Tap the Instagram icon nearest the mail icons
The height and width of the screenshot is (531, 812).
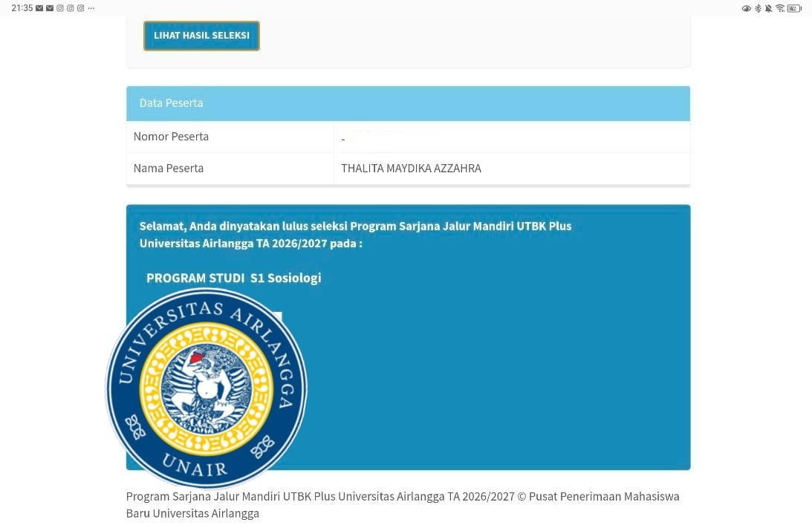60,8
